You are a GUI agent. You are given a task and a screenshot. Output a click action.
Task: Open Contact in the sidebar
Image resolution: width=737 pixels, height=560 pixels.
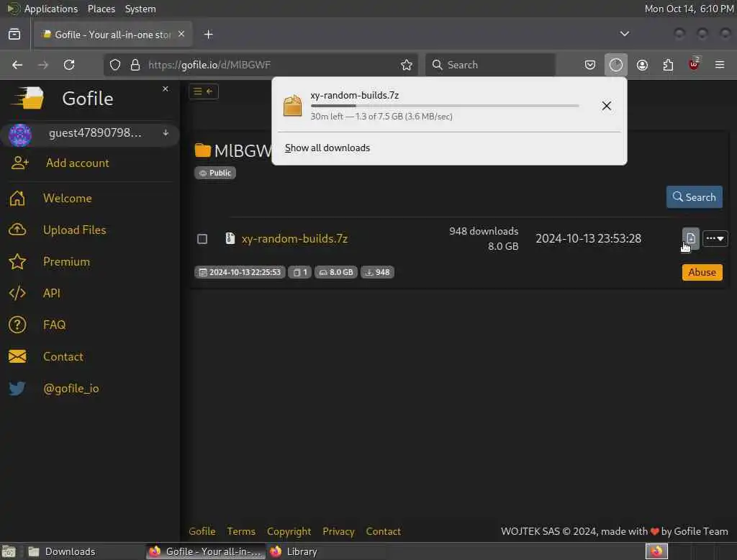point(63,357)
